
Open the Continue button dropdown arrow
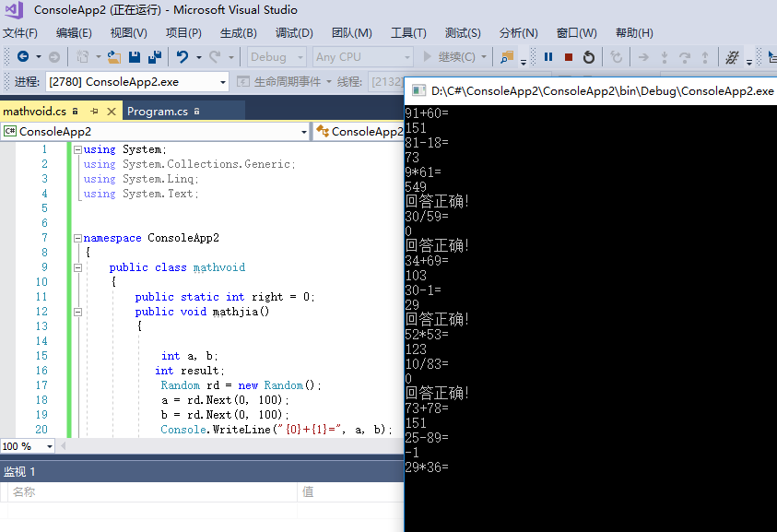[x=484, y=57]
